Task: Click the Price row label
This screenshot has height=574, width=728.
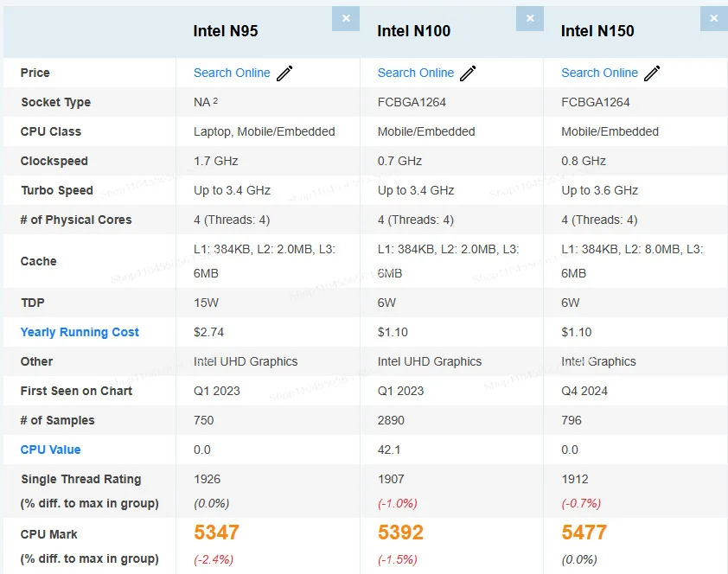Action: [35, 73]
